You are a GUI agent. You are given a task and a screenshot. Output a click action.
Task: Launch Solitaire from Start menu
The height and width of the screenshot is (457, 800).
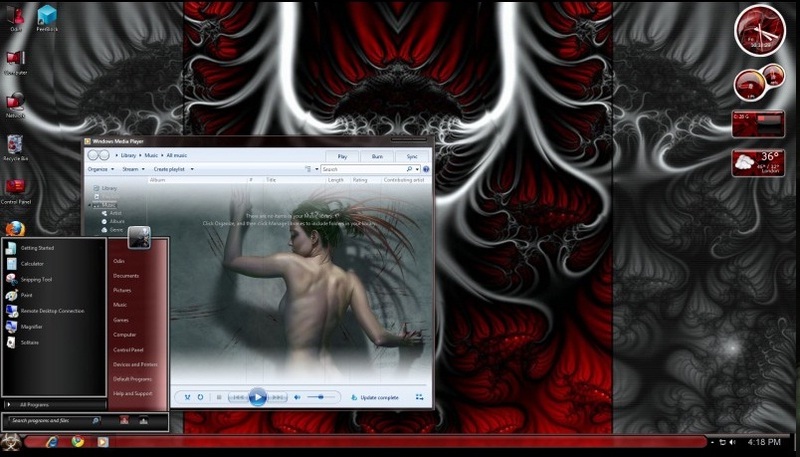point(54,342)
